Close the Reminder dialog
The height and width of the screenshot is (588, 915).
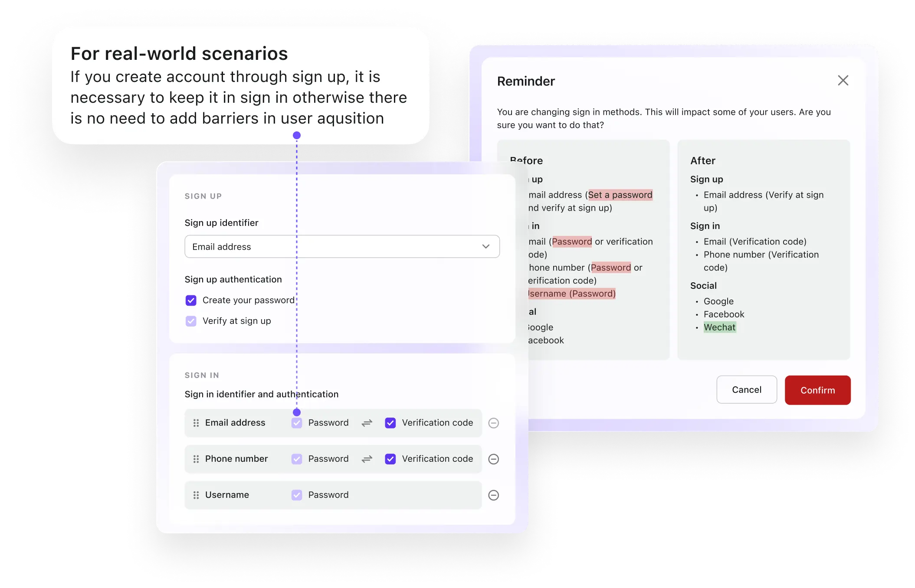click(843, 80)
